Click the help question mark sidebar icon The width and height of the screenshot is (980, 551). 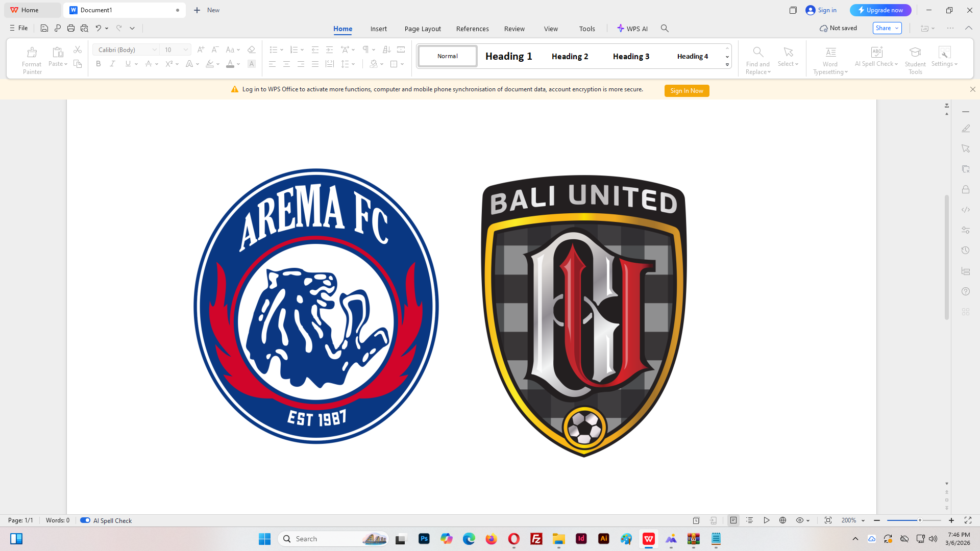click(x=966, y=291)
